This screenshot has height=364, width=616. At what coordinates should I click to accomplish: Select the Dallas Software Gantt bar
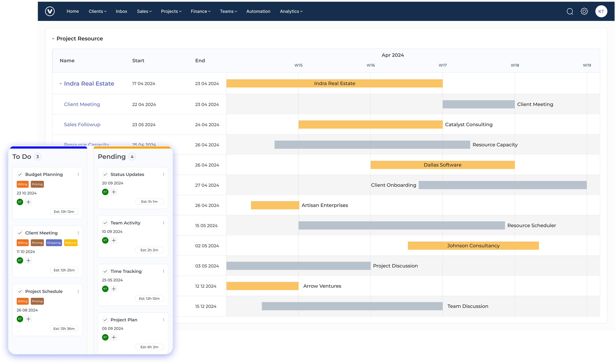(x=443, y=165)
